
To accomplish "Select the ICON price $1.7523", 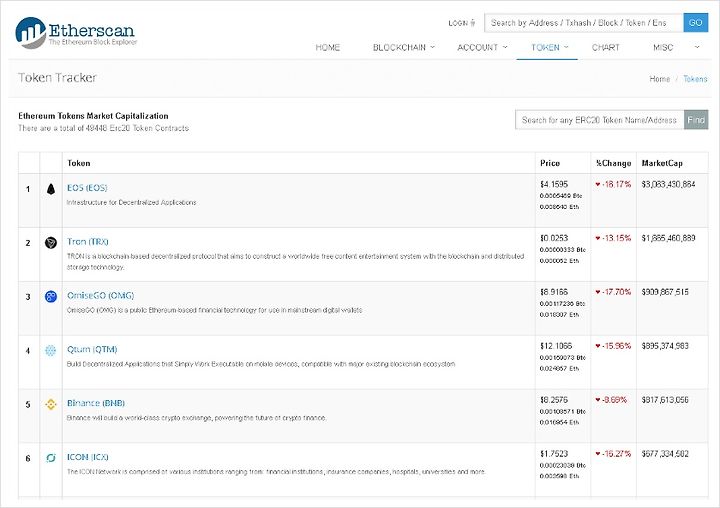I will pos(554,453).
